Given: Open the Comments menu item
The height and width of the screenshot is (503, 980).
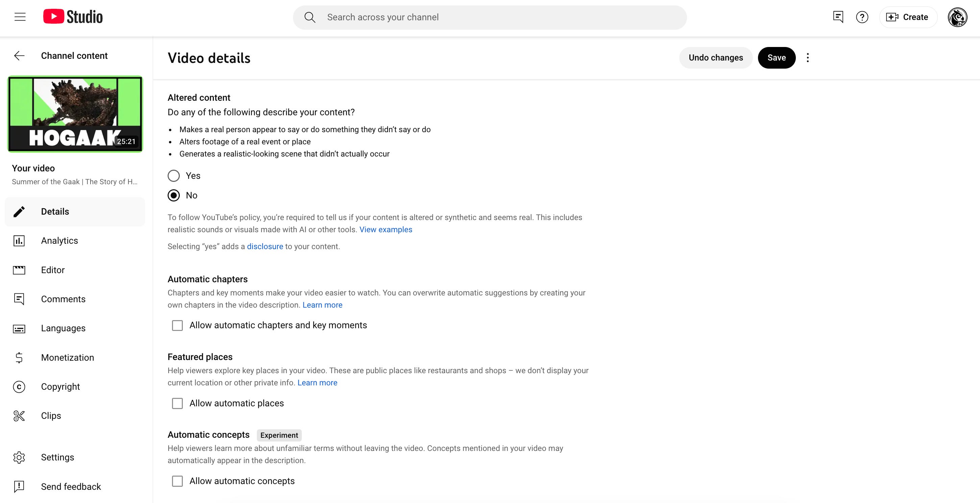Looking at the screenshot, I should click(x=75, y=299).
